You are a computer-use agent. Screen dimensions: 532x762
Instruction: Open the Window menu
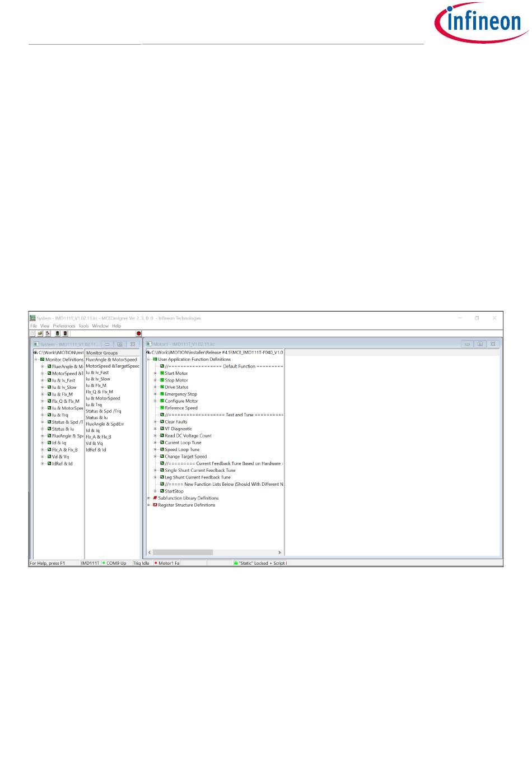point(101,326)
